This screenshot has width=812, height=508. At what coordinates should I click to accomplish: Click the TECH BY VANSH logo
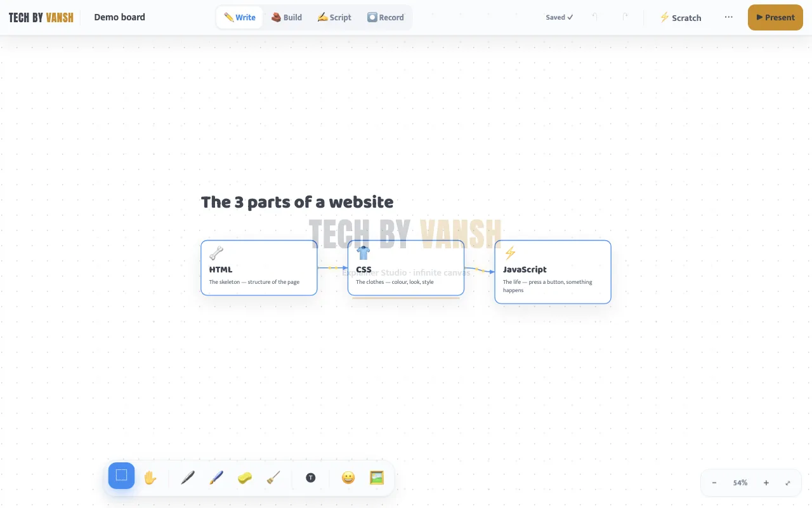pos(41,17)
